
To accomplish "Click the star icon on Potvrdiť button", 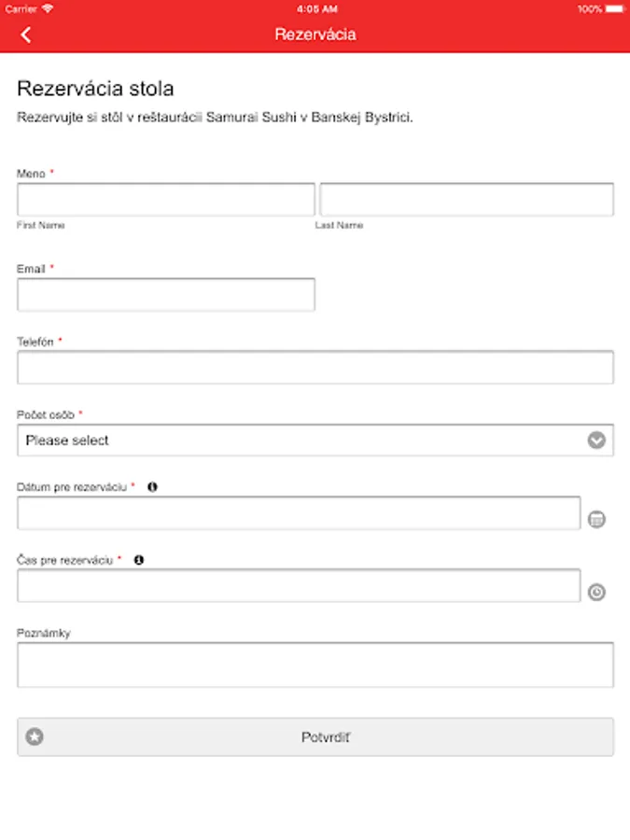I will 35,736.
